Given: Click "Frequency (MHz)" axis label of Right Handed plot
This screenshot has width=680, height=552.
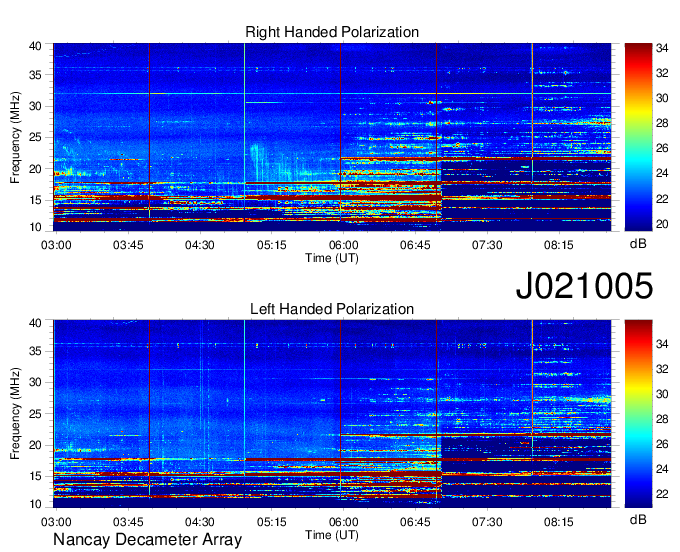Looking at the screenshot, I should pyautogui.click(x=15, y=137).
